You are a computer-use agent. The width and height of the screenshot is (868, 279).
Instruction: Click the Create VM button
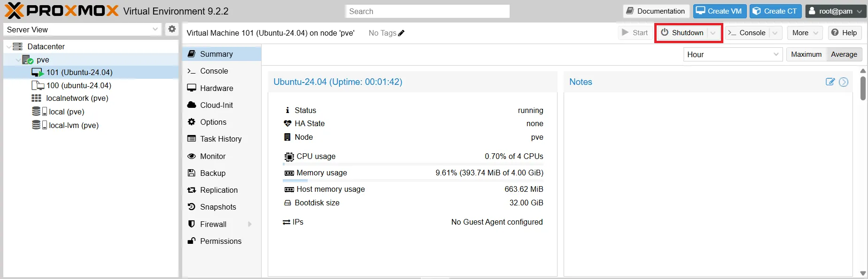(x=720, y=11)
